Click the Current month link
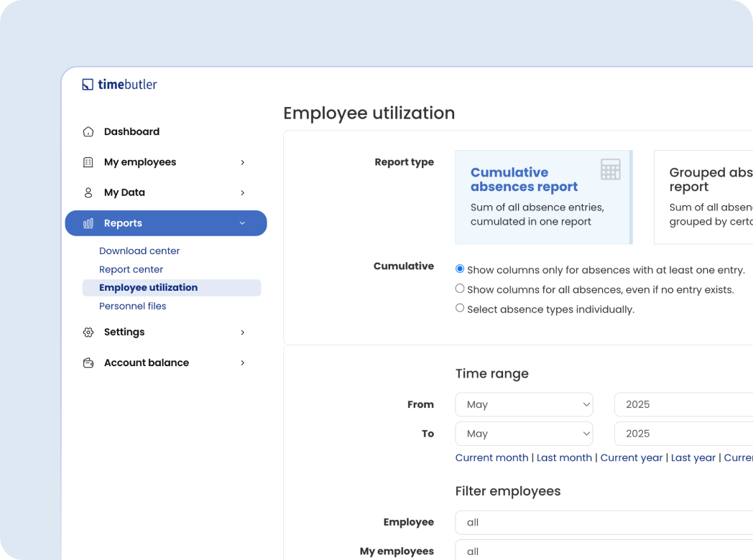 pyautogui.click(x=491, y=458)
